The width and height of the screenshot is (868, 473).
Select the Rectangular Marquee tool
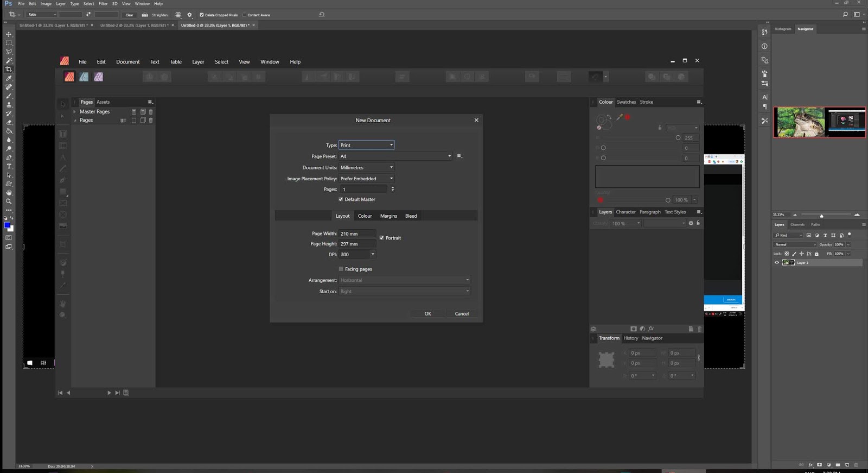(x=9, y=43)
